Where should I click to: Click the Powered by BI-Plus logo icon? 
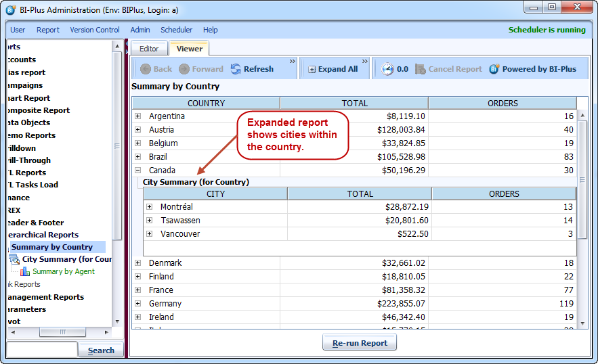[x=494, y=69]
